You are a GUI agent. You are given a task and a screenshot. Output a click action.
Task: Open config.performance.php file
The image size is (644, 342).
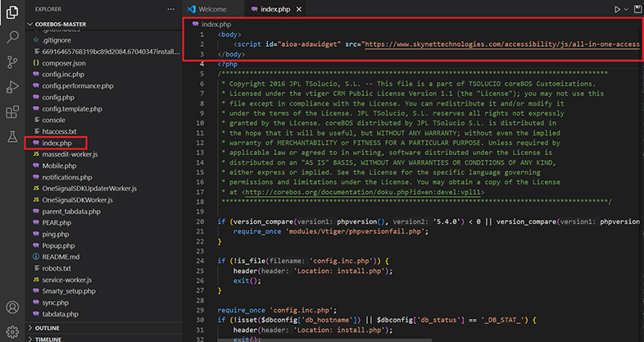(78, 86)
